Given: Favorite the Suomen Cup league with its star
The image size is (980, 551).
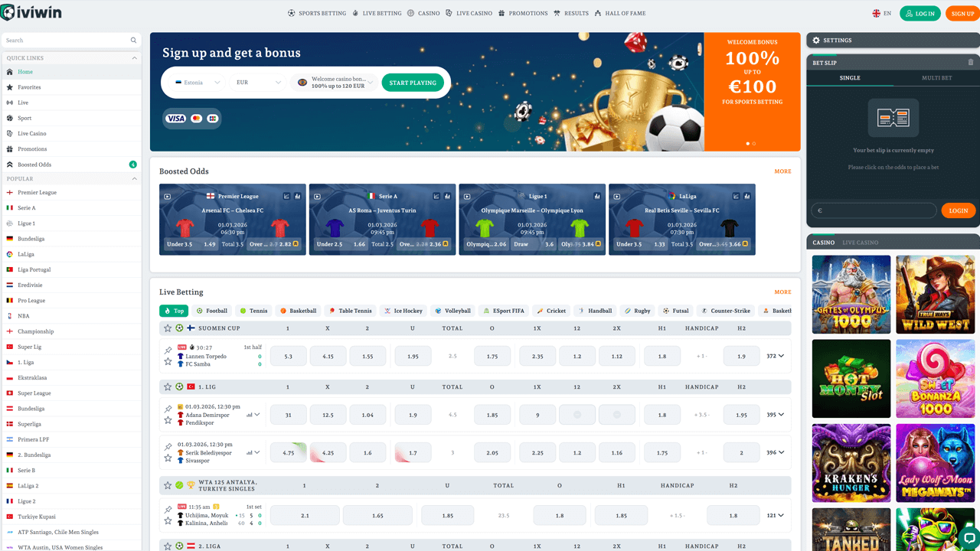Looking at the screenshot, I should 168,328.
